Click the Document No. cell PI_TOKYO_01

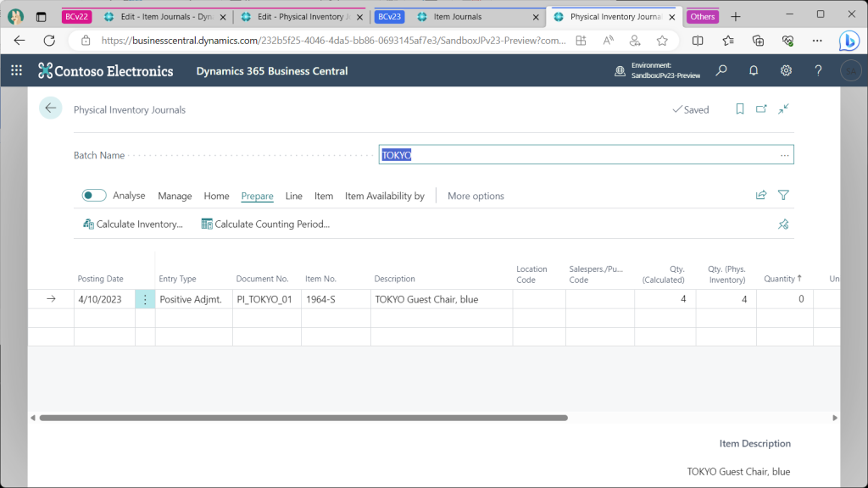pyautogui.click(x=267, y=299)
